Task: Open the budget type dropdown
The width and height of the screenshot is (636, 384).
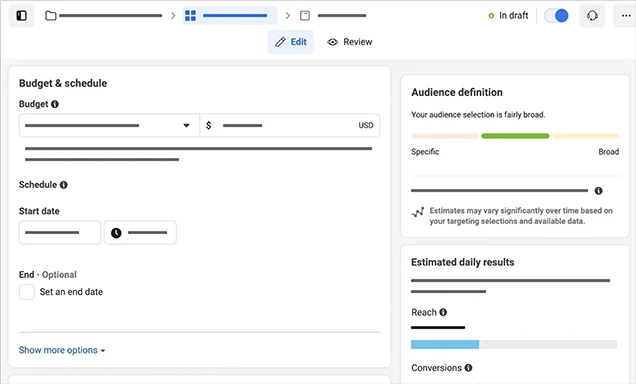Action: pos(109,125)
